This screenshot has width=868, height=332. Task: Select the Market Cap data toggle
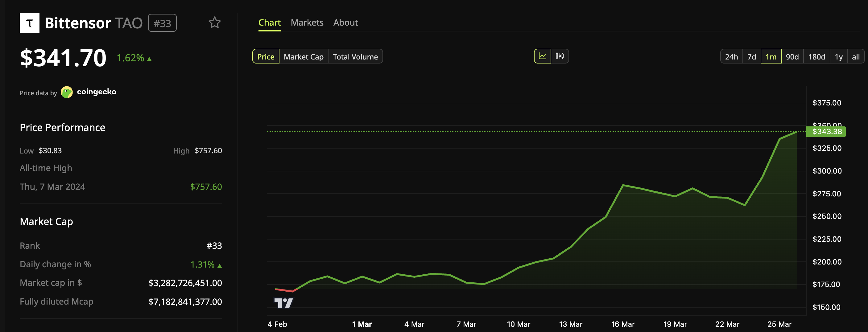[304, 57]
